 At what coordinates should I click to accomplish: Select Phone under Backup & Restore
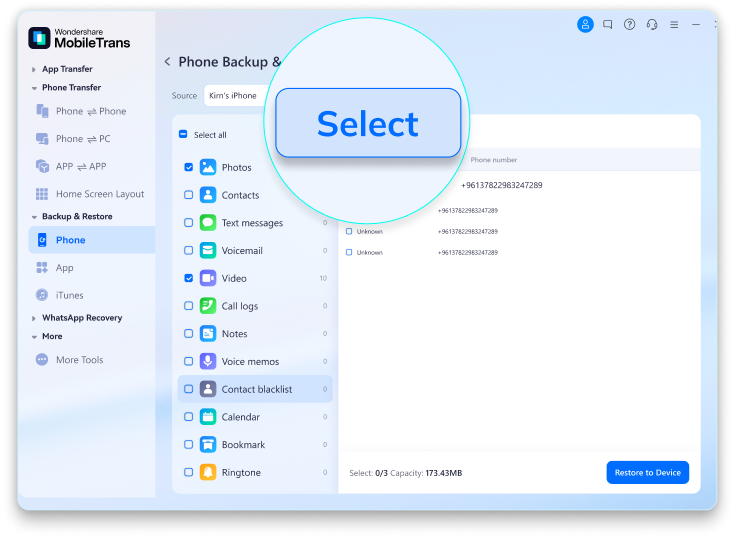coord(92,240)
